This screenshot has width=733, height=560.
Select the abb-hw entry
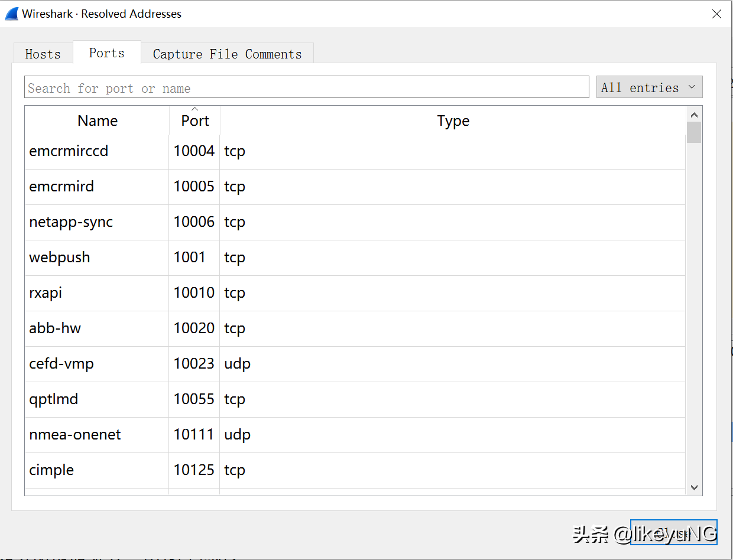coord(55,328)
